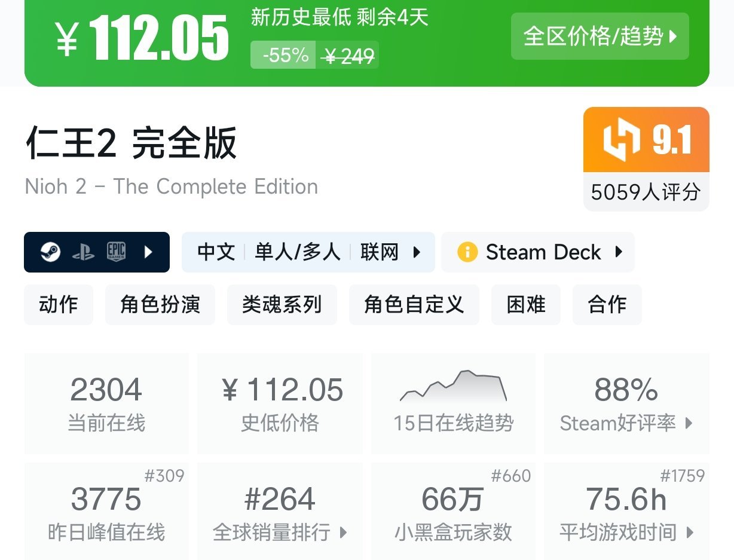Expand Steam Deck compatibility details
Viewport: 734px width, 560px height.
click(619, 252)
